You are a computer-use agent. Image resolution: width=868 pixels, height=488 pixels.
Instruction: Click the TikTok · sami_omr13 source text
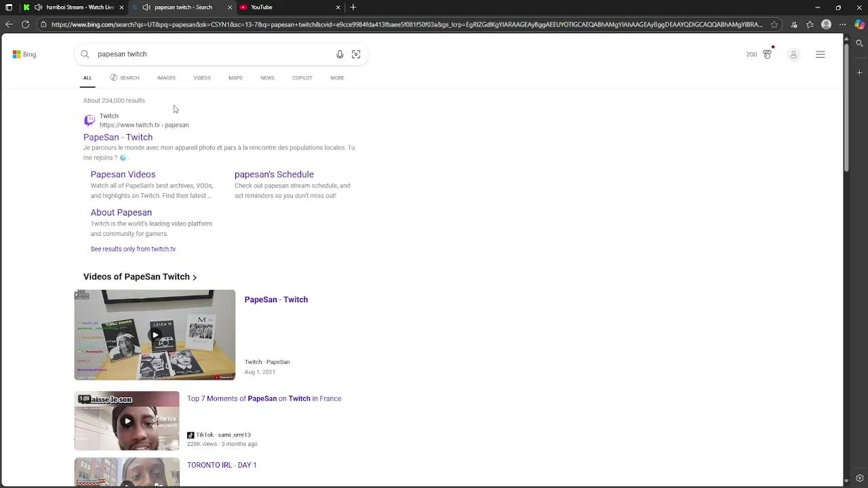(x=219, y=435)
